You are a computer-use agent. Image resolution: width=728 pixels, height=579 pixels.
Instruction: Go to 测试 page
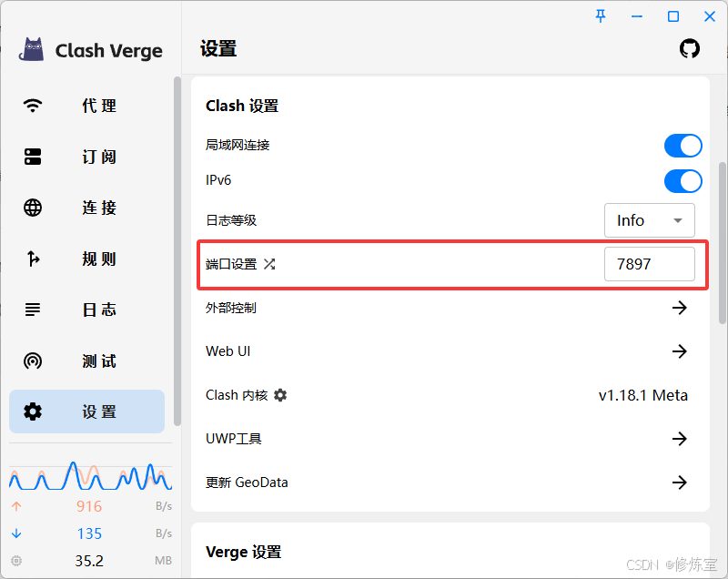pos(86,361)
